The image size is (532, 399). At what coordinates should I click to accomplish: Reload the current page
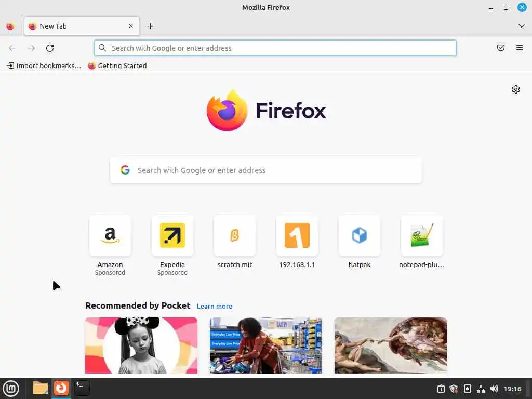pyautogui.click(x=50, y=48)
